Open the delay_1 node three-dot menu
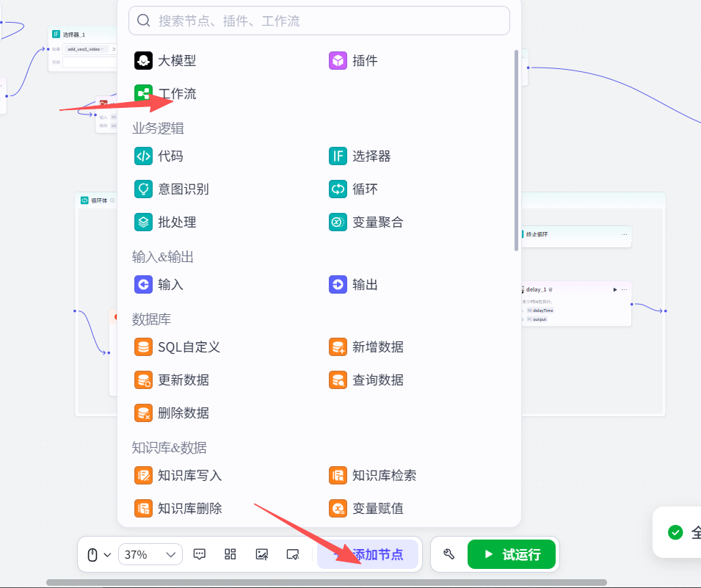Screen dimensions: 701x588 tap(625, 290)
